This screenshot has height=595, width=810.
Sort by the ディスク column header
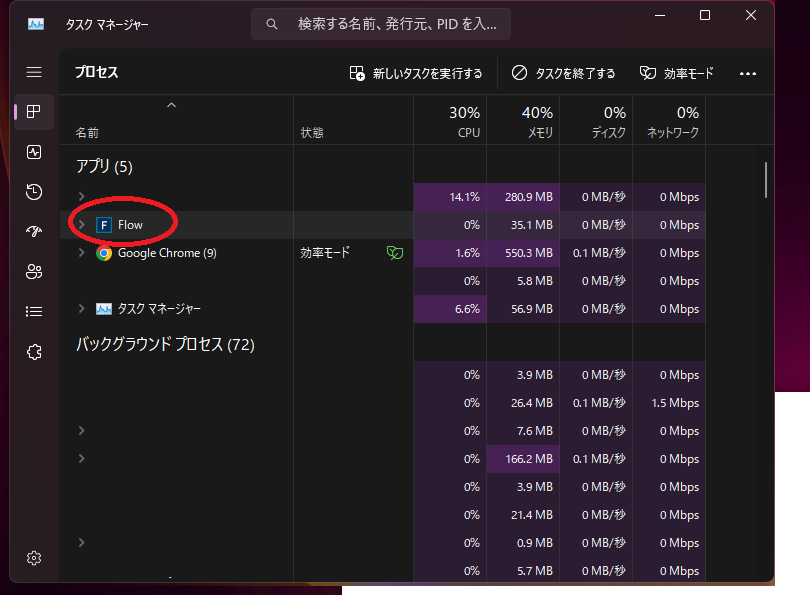[596, 121]
